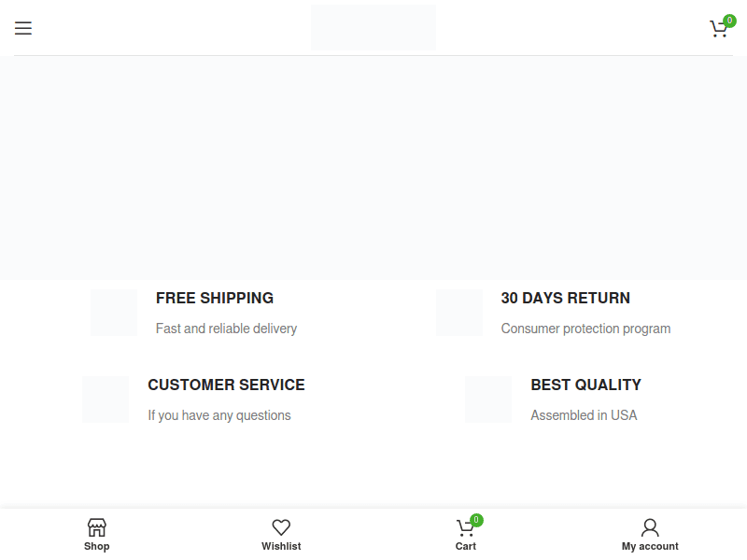Viewport: 747px width, 560px height.
Task: Click the header shopping cart icon
Action: coord(718,29)
